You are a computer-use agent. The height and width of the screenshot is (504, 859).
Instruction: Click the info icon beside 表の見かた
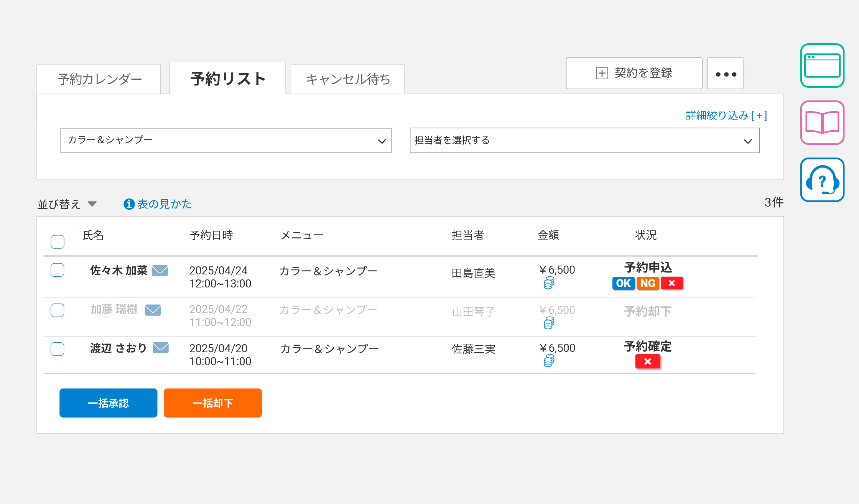point(129,204)
